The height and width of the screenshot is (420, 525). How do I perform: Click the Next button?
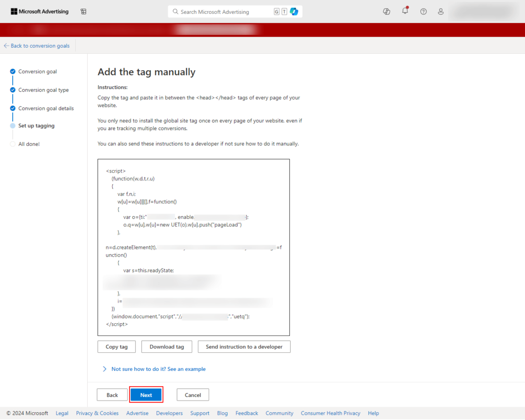coord(146,394)
